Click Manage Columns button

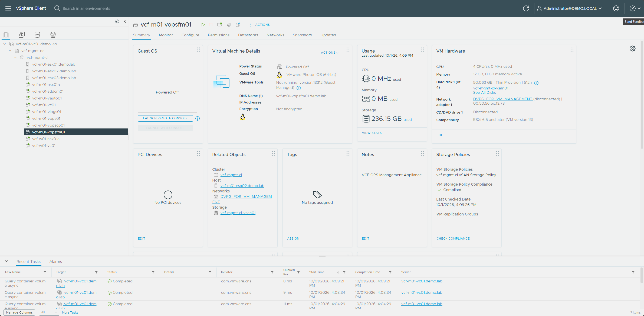(x=19, y=312)
